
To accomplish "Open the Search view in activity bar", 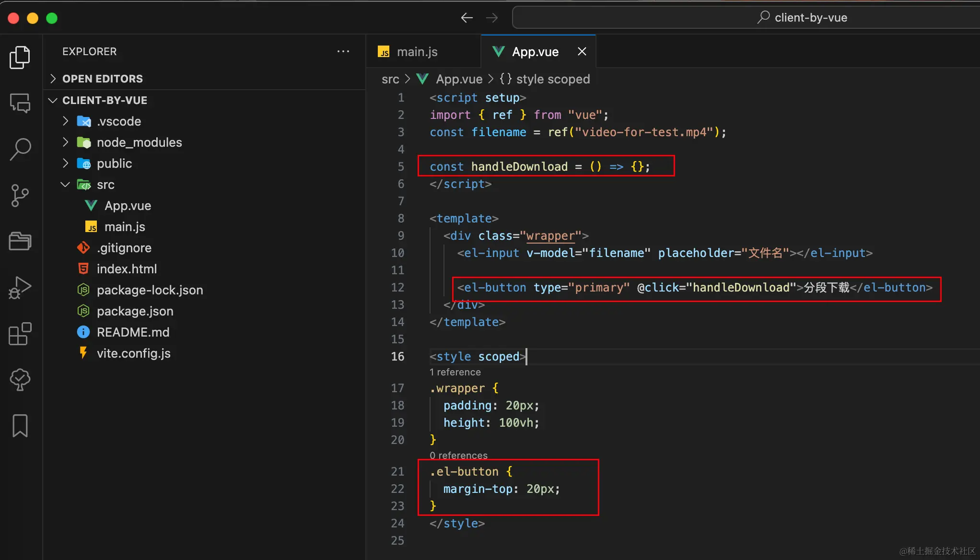I will (x=20, y=149).
